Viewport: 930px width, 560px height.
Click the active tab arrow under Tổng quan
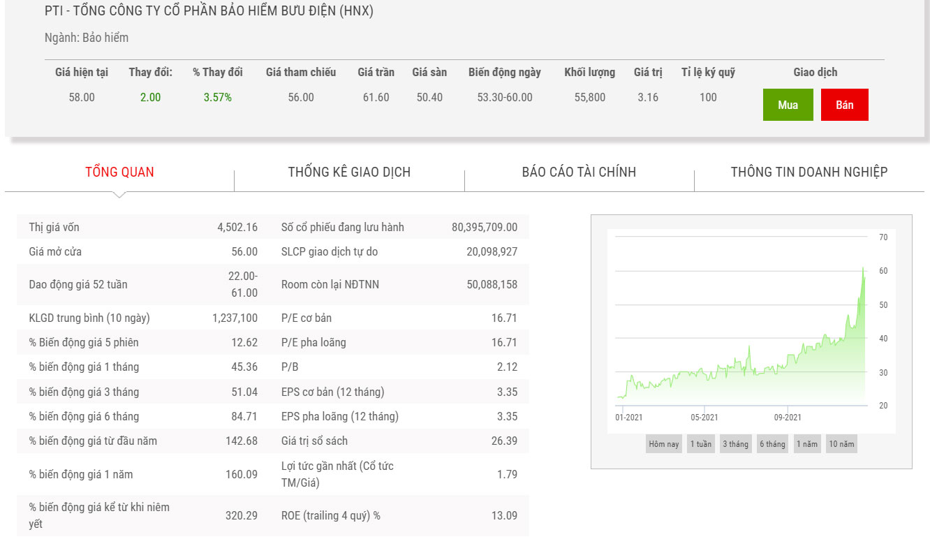coord(119,195)
